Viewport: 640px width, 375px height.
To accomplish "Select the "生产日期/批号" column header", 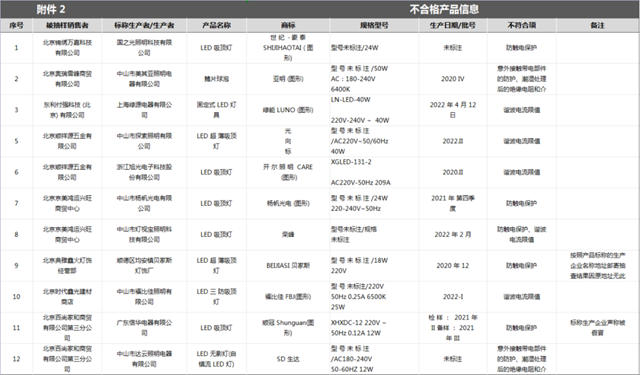I will pos(452,25).
